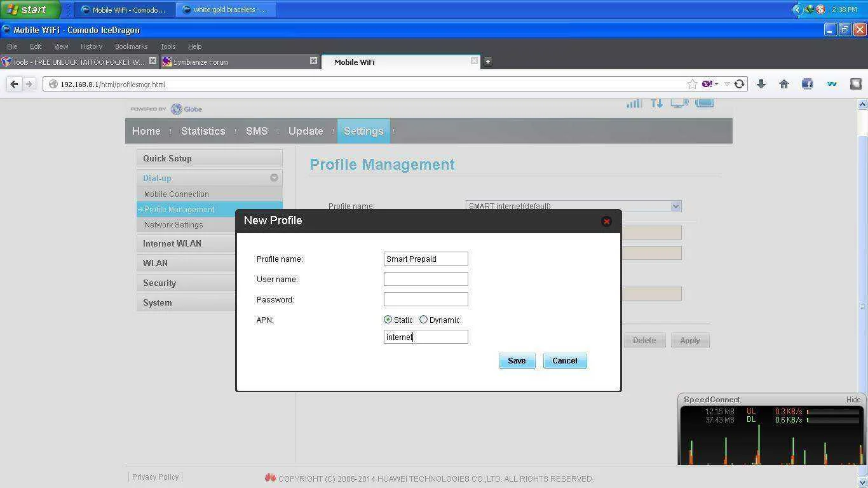This screenshot has height=488, width=868.
Task: Go to the Home navigation tab
Action: [x=146, y=131]
